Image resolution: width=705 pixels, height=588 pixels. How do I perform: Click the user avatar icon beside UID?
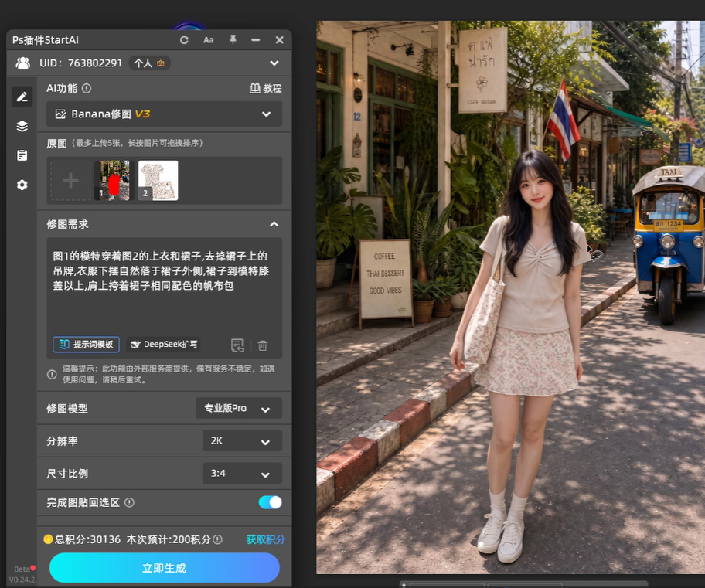(x=23, y=63)
